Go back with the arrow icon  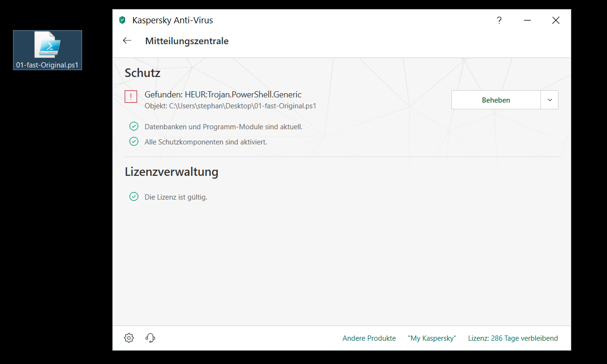pyautogui.click(x=127, y=41)
